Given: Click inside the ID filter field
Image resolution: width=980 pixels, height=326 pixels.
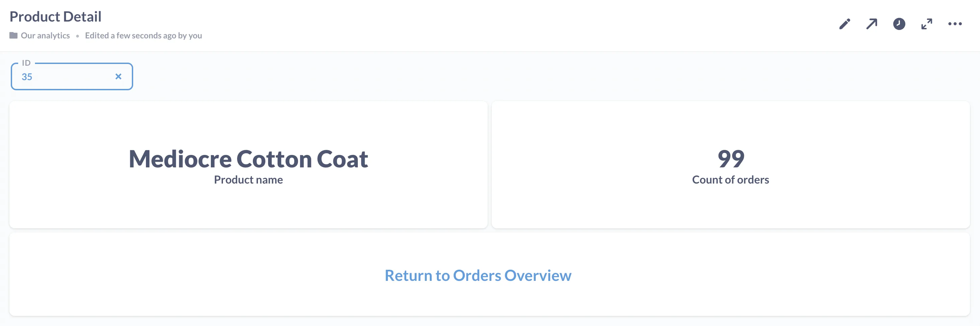Looking at the screenshot, I should pos(57,76).
